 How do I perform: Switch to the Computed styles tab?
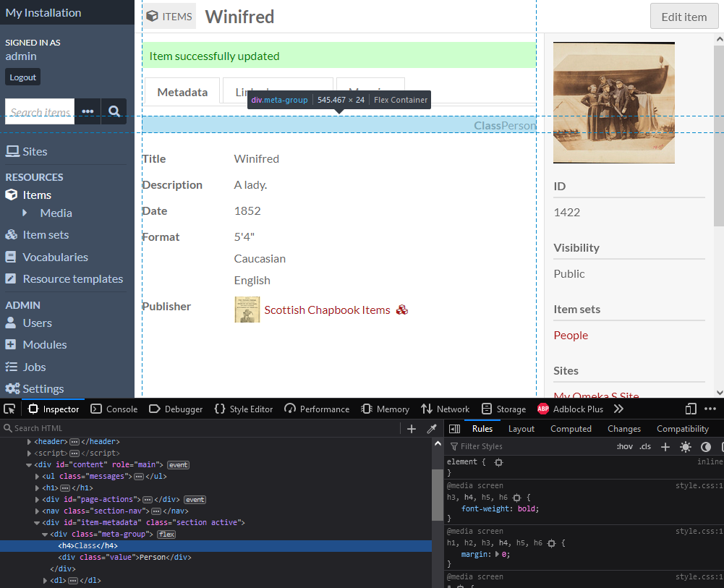click(x=571, y=428)
